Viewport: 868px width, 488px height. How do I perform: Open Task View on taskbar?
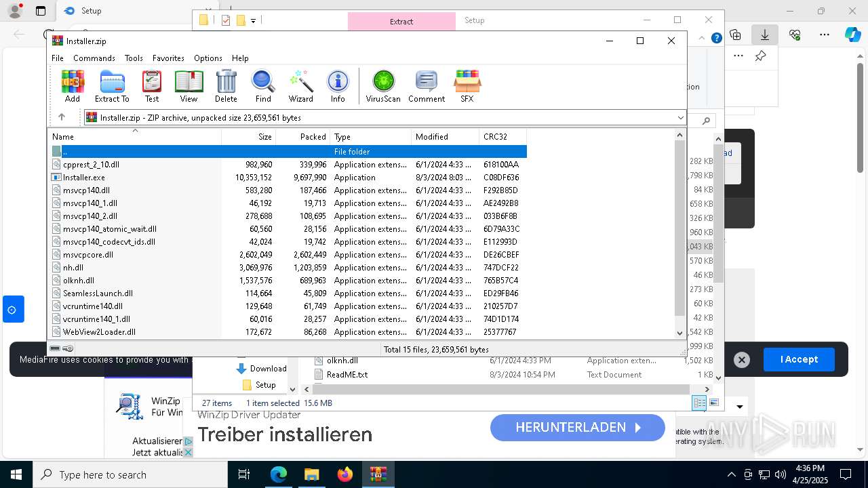point(244,474)
